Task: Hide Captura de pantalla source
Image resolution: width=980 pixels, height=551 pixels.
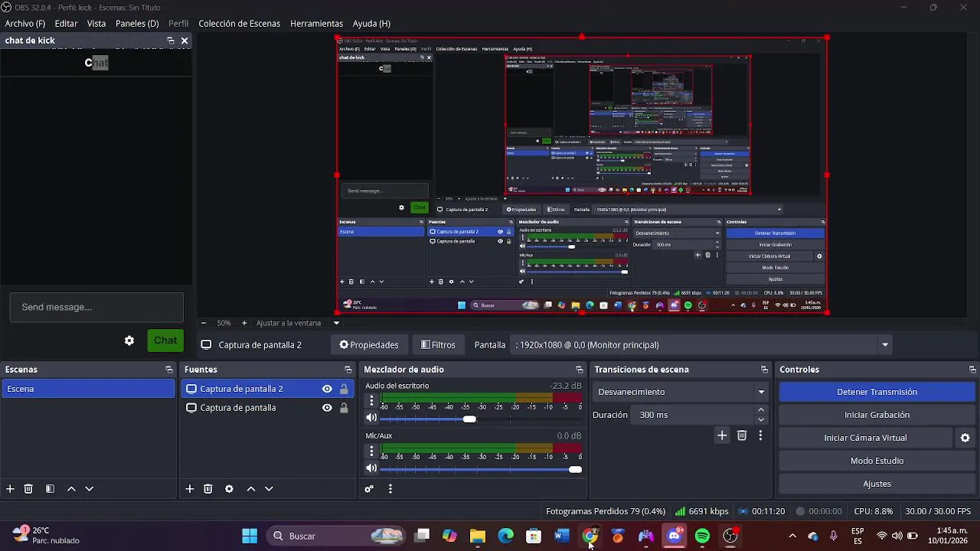Action: [x=327, y=408]
